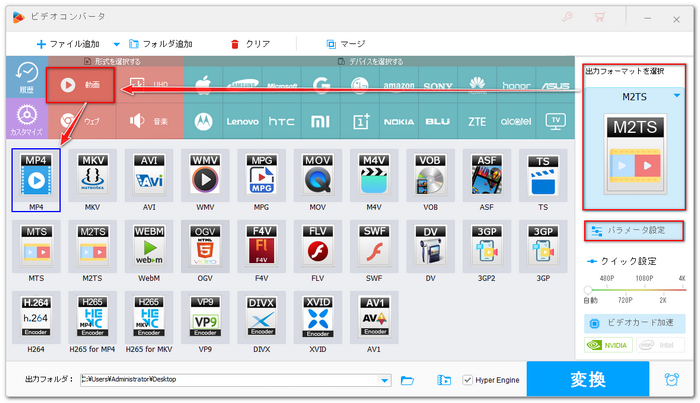Click フォルダ追加 add folder button
Image resolution: width=700 pixels, height=403 pixels.
click(x=161, y=44)
